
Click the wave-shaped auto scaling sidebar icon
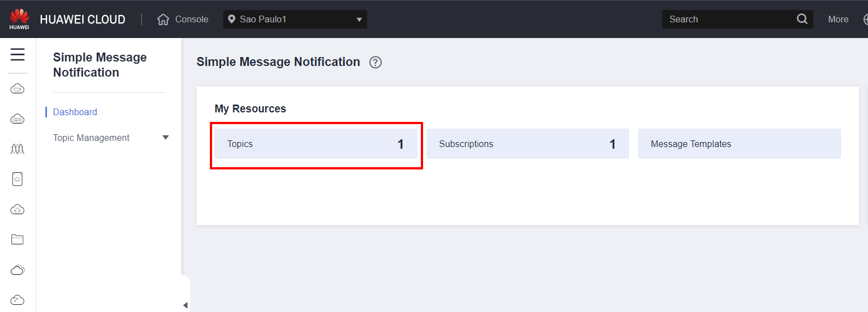coord(17,149)
